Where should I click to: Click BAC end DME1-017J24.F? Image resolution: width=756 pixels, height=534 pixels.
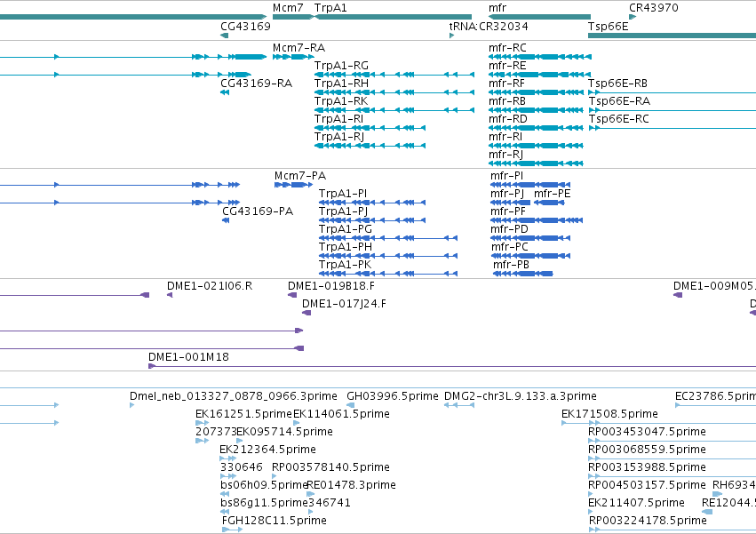[x=344, y=304]
